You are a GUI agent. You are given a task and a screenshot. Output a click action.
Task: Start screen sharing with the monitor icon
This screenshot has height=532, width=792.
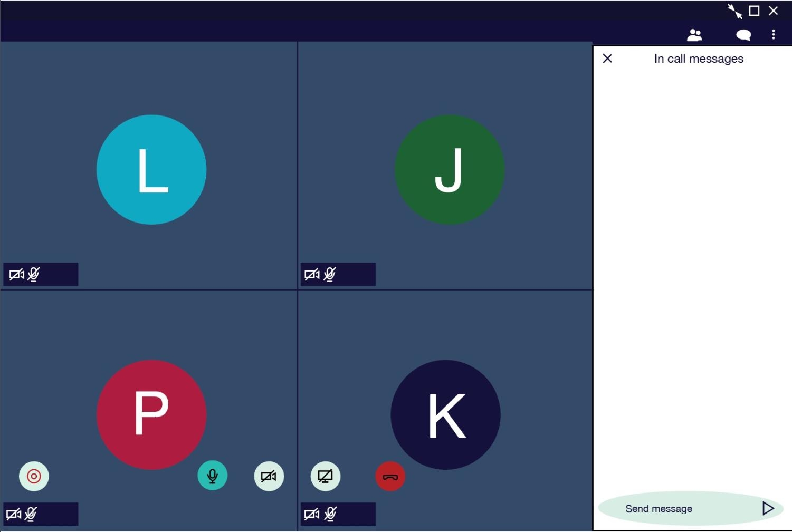[x=325, y=476]
